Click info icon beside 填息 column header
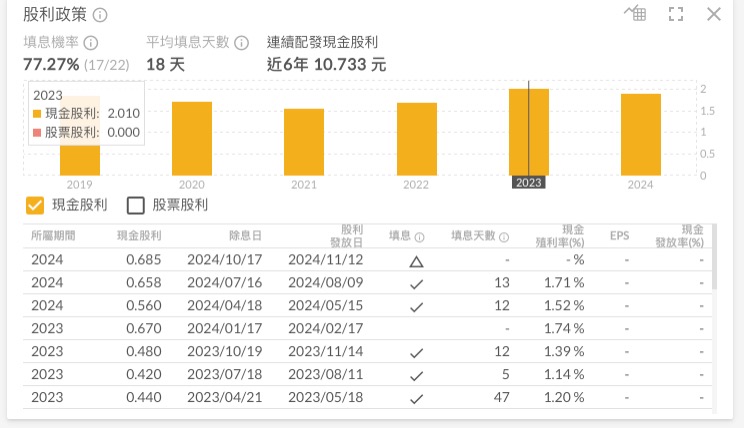This screenshot has height=428, width=744. click(x=419, y=237)
